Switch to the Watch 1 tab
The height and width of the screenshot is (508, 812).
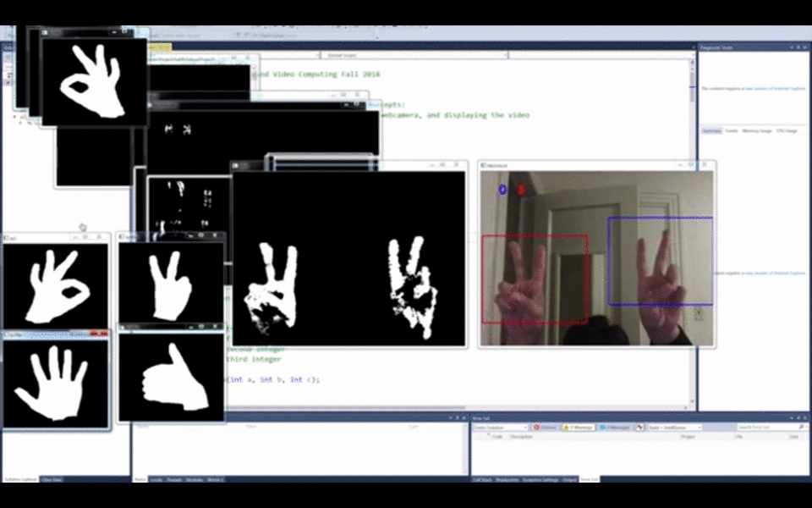point(216,479)
